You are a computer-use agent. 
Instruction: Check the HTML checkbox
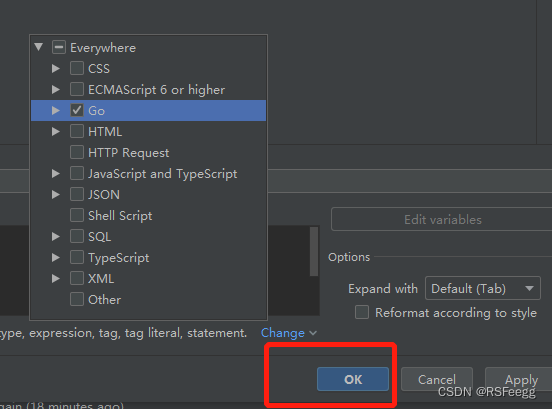[77, 132]
